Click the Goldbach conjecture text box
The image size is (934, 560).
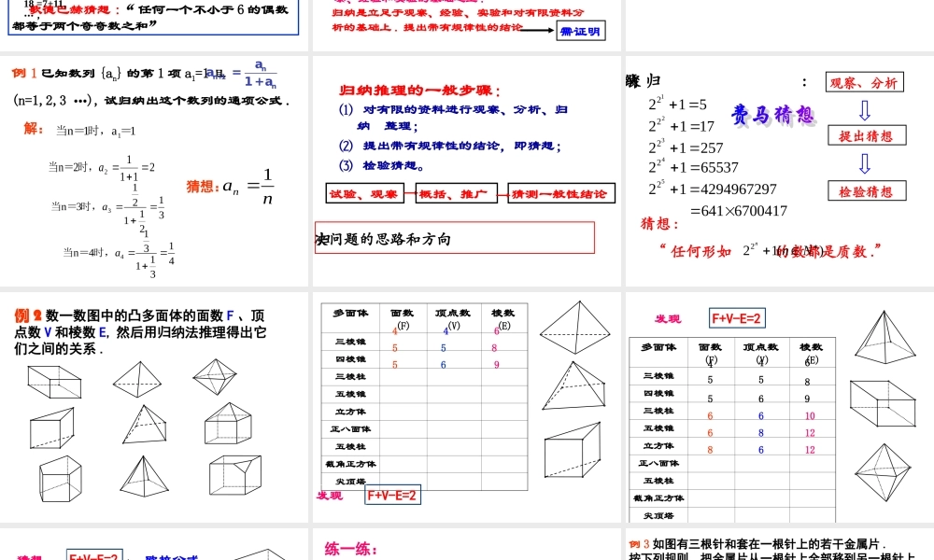click(154, 17)
